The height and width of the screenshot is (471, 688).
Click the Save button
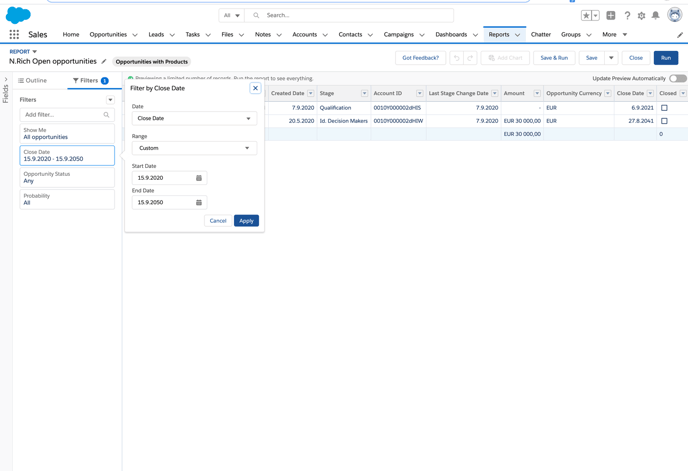[x=591, y=58]
